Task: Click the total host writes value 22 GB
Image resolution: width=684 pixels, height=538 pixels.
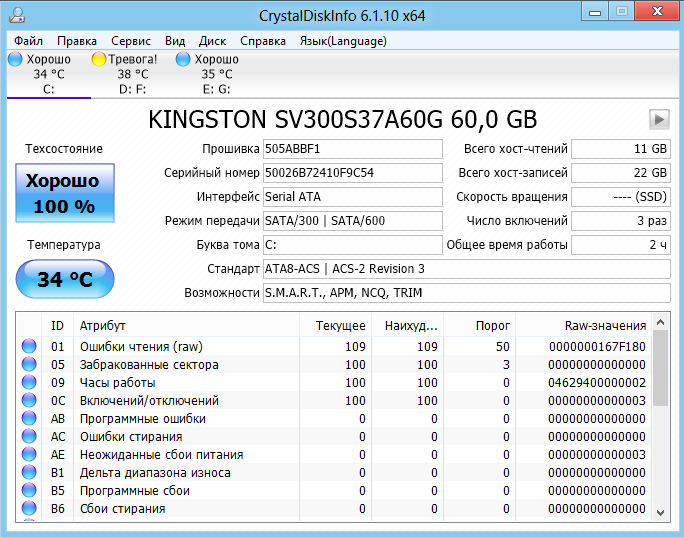Action: (621, 173)
